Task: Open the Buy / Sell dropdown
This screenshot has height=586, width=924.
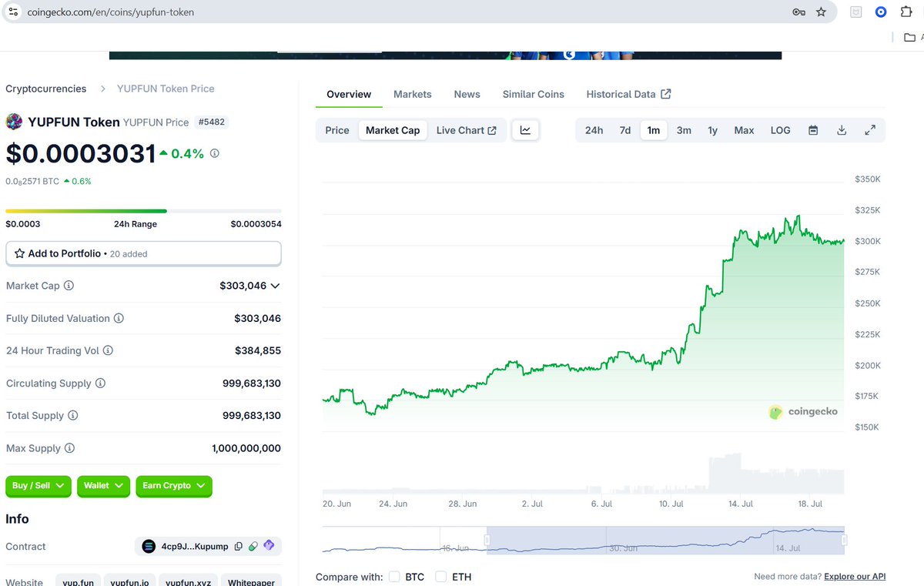Action: pyautogui.click(x=38, y=486)
